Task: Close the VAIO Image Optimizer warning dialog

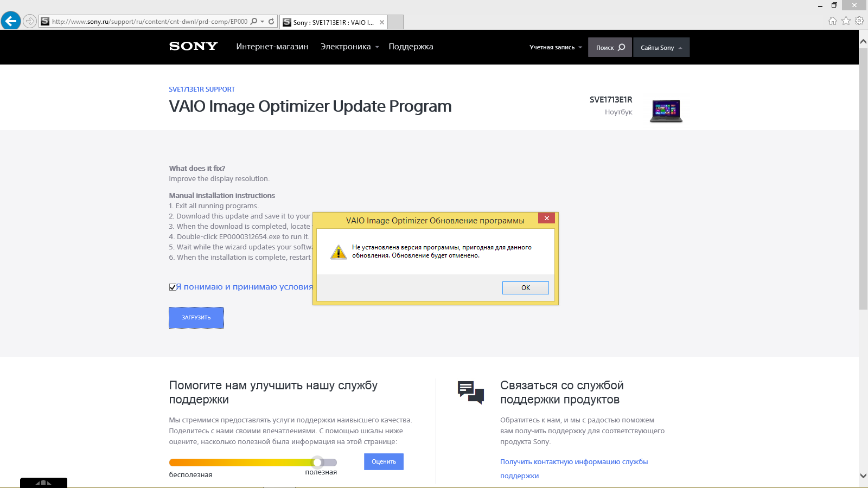Action: pyautogui.click(x=546, y=218)
